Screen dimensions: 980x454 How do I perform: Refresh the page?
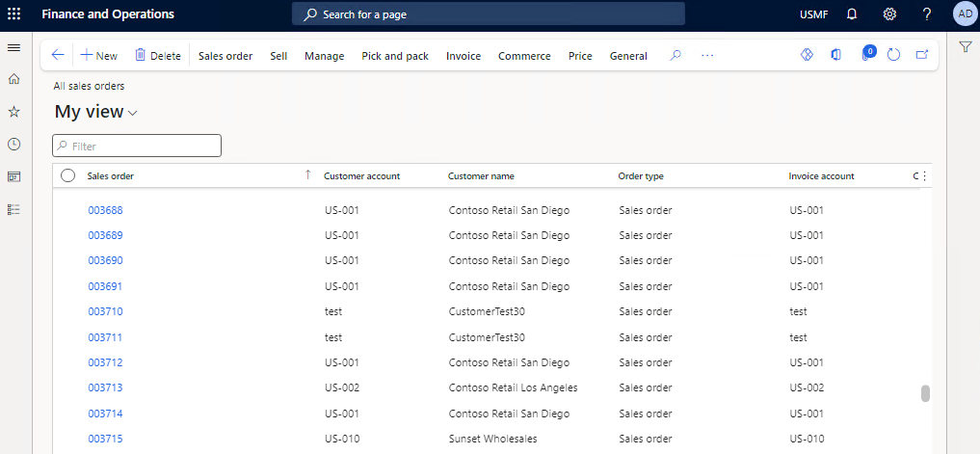click(893, 55)
